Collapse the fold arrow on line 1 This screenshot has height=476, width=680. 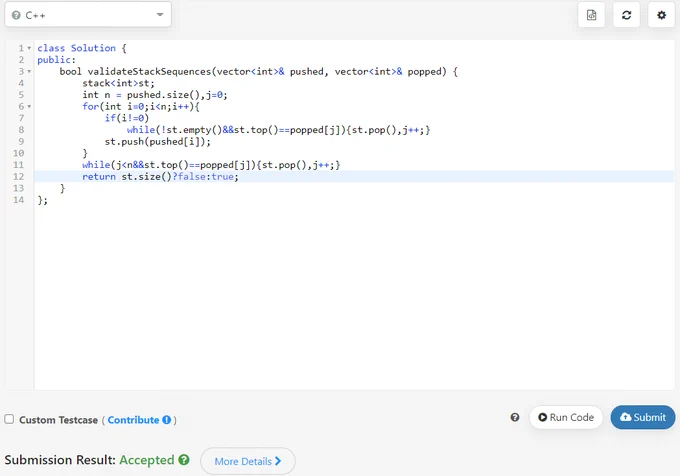(x=29, y=48)
